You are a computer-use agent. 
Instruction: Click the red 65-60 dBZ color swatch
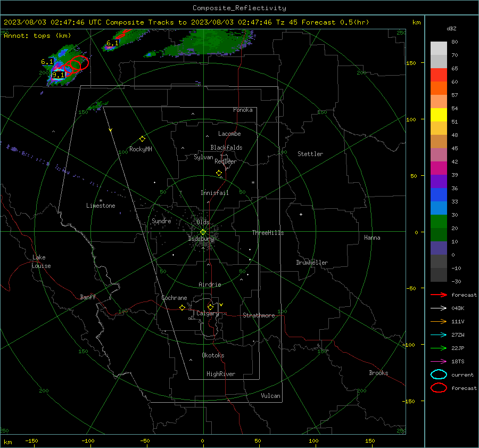[x=439, y=75]
